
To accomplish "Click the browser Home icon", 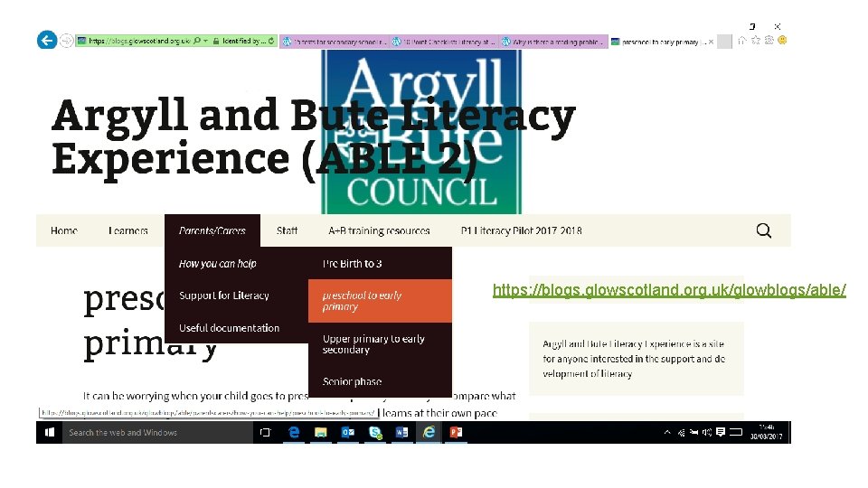I will [741, 41].
